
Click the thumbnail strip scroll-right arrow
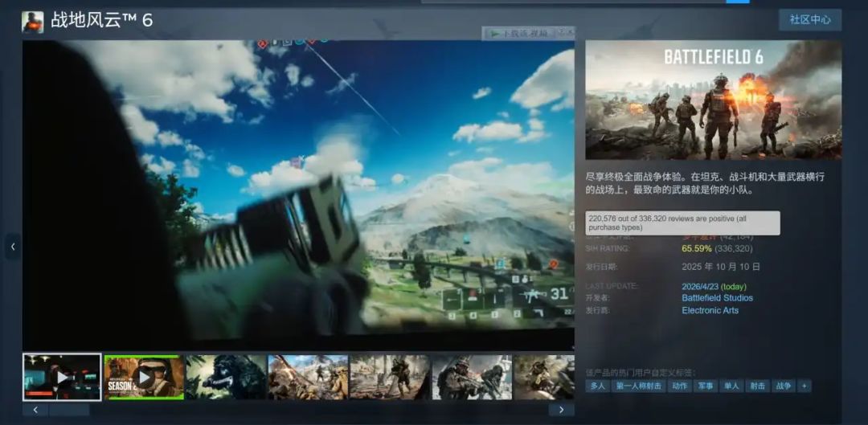tap(561, 410)
